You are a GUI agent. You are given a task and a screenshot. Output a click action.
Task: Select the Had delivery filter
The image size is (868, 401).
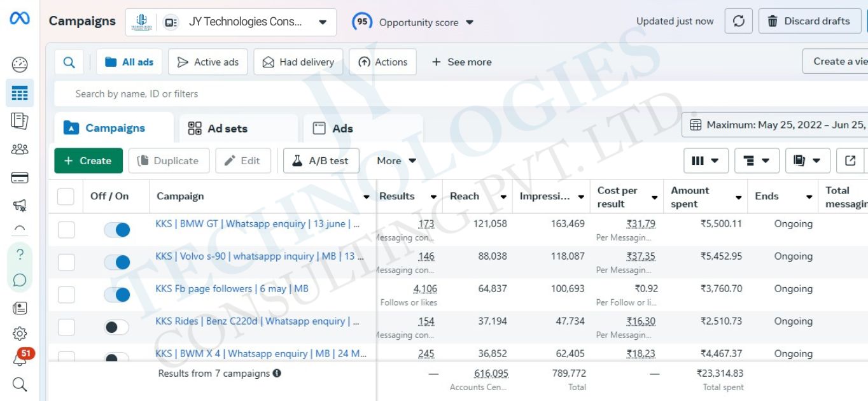pos(298,62)
